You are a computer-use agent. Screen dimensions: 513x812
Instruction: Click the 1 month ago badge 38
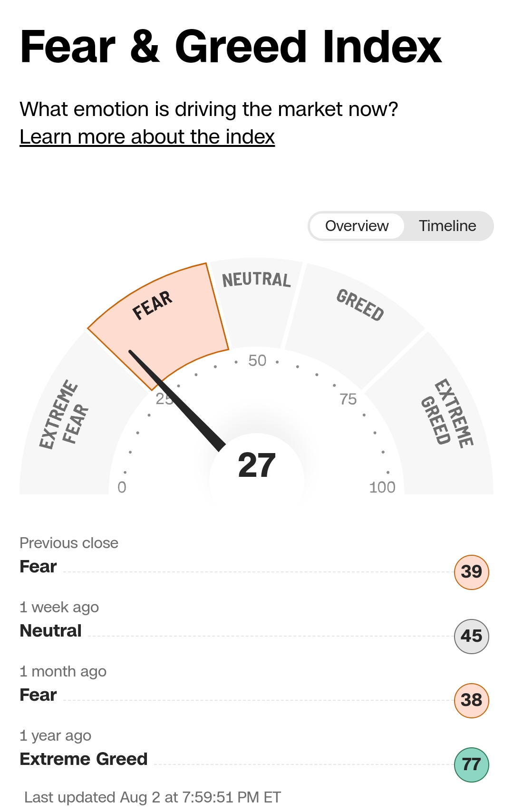(x=471, y=700)
